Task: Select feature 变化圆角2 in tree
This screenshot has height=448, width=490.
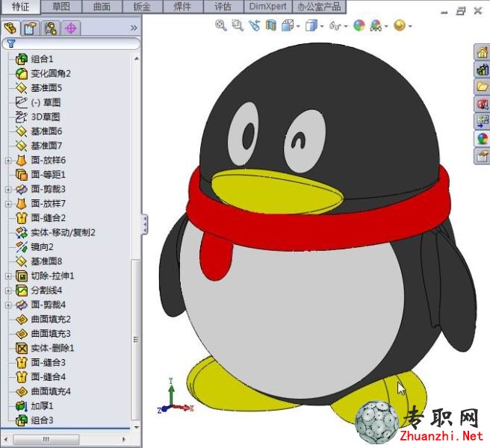Action: [51, 73]
